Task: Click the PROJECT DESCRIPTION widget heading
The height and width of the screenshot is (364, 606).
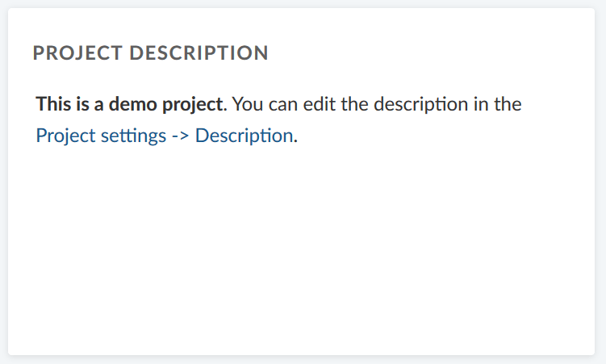Action: click(150, 53)
